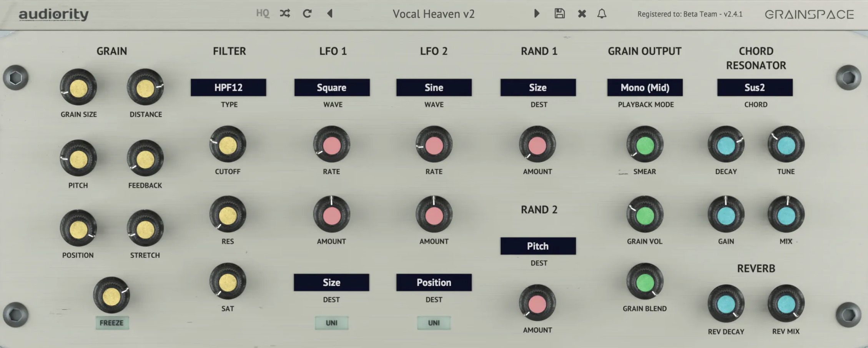The image size is (868, 348).
Task: Open notifications via the bell icon
Action: (602, 13)
